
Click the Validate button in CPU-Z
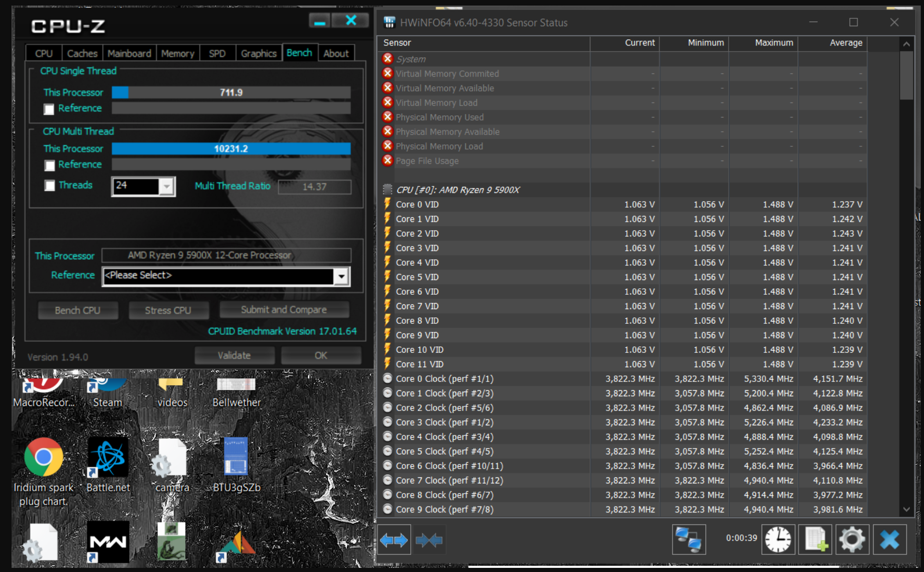234,355
